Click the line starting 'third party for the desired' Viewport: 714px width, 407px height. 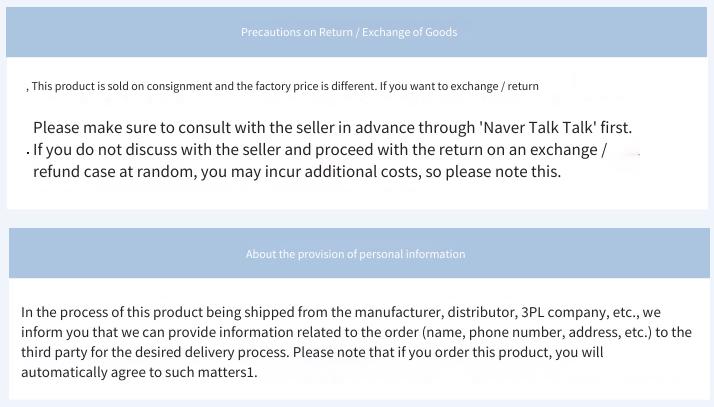312,352
